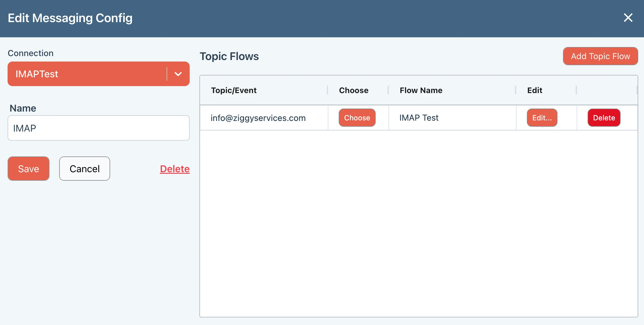Click the Flow Name column header

(x=421, y=90)
